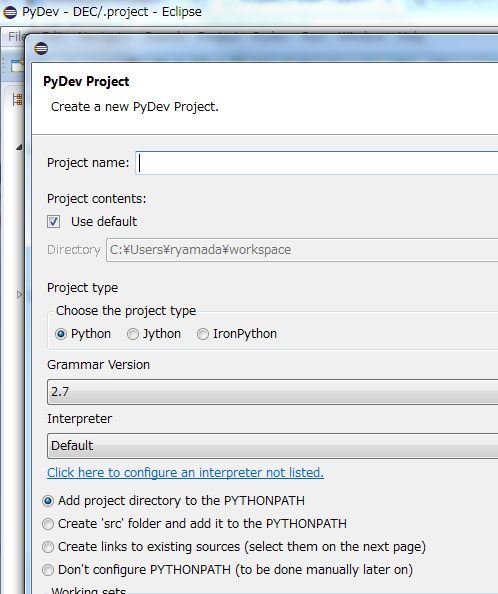Screen dimensions: 498x594
Task: Open the Grammar Version dropdown showing 2.7
Action: point(273,392)
